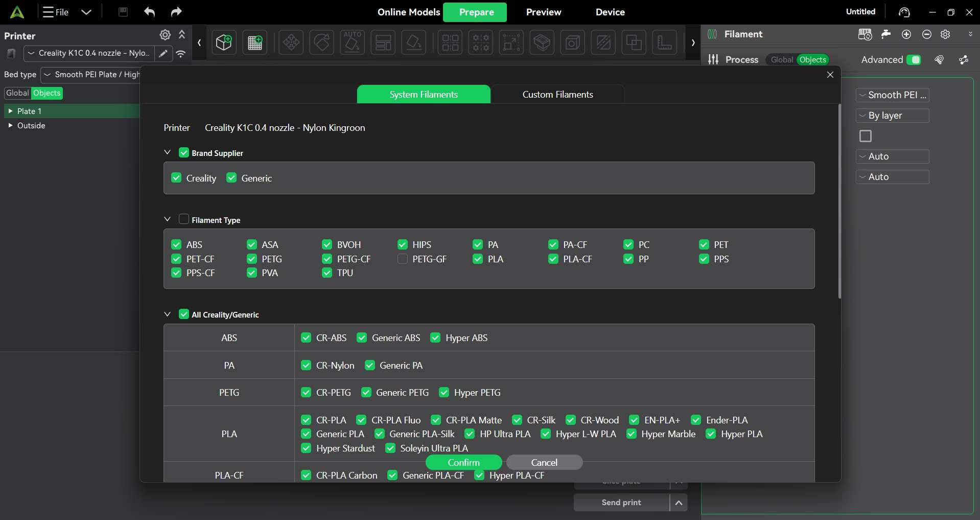
Task: Collapse the Brand Supplier section
Action: [167, 152]
